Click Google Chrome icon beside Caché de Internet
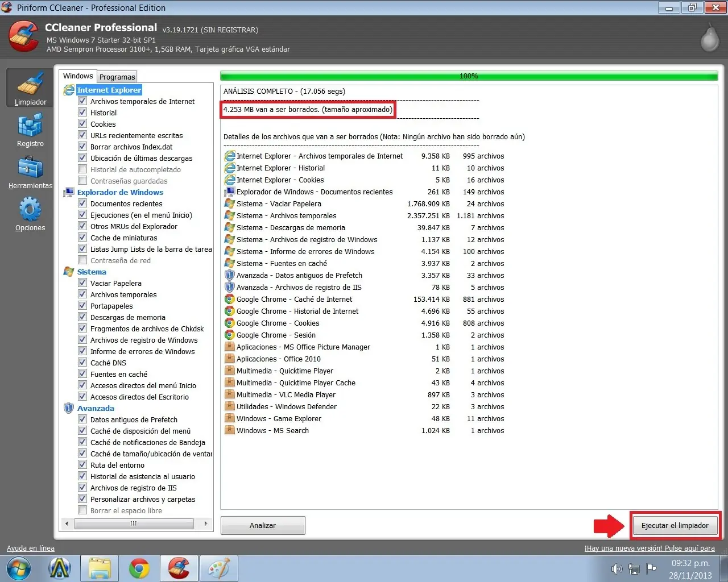Viewport: 728px width, 582px height. pyautogui.click(x=230, y=299)
